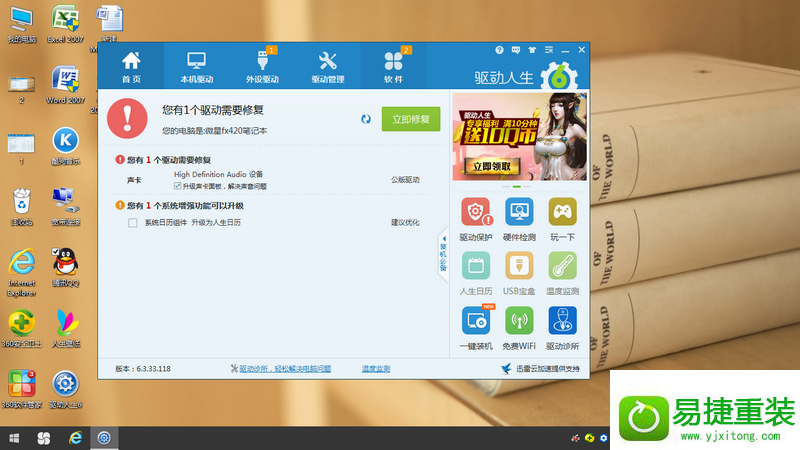Click the blue gear tray icon

pyautogui.click(x=604, y=438)
